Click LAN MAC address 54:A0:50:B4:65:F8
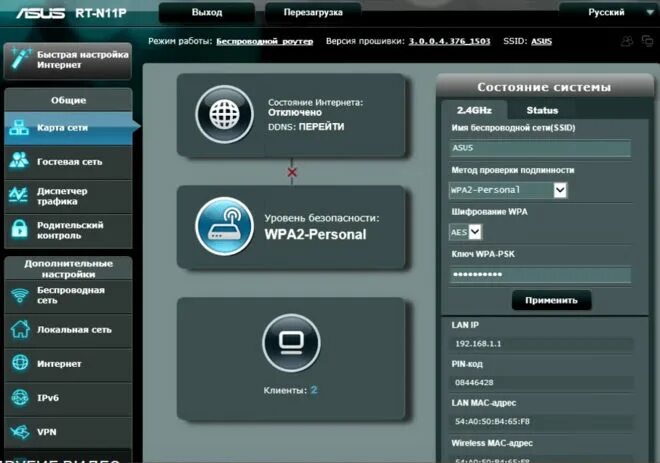 click(x=492, y=421)
